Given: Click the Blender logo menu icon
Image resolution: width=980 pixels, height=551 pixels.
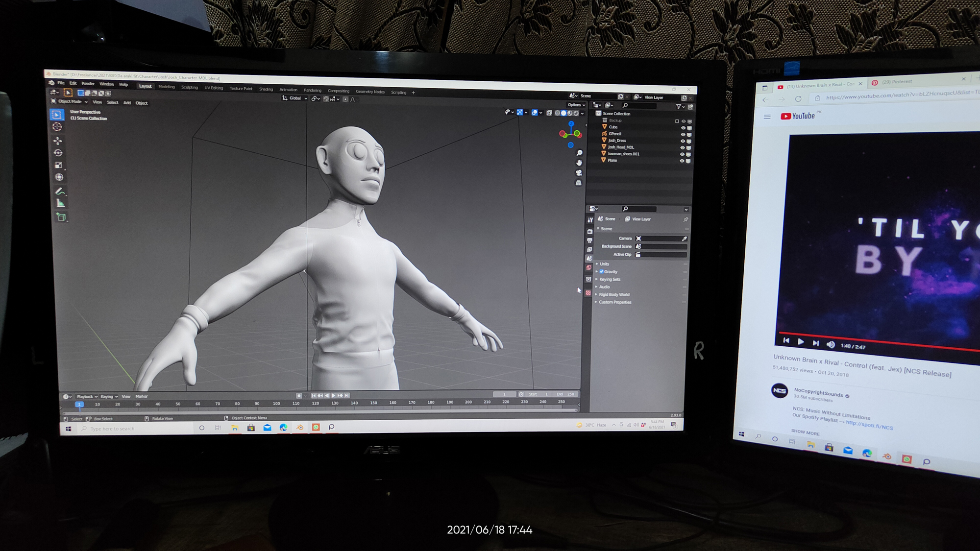Looking at the screenshot, I should pyautogui.click(x=51, y=83).
